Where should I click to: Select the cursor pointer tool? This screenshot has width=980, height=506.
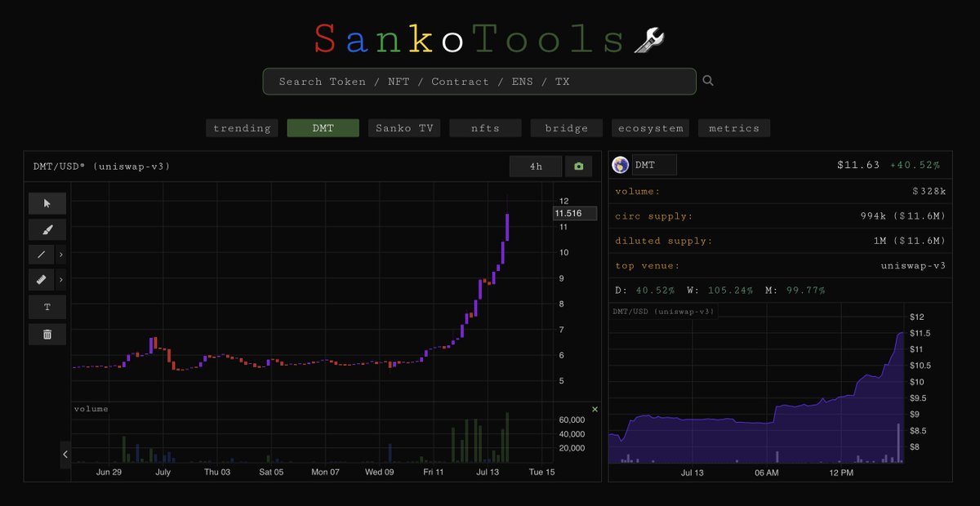coord(47,203)
